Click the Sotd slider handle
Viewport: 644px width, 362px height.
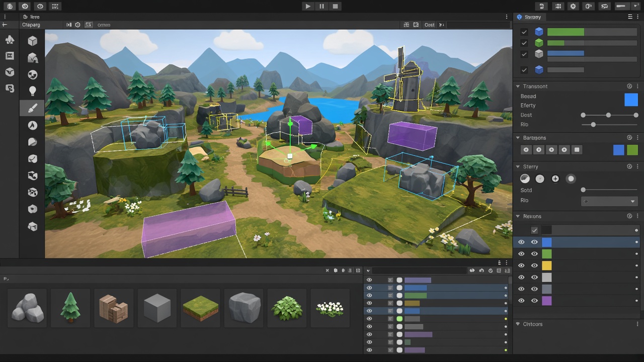pos(583,190)
